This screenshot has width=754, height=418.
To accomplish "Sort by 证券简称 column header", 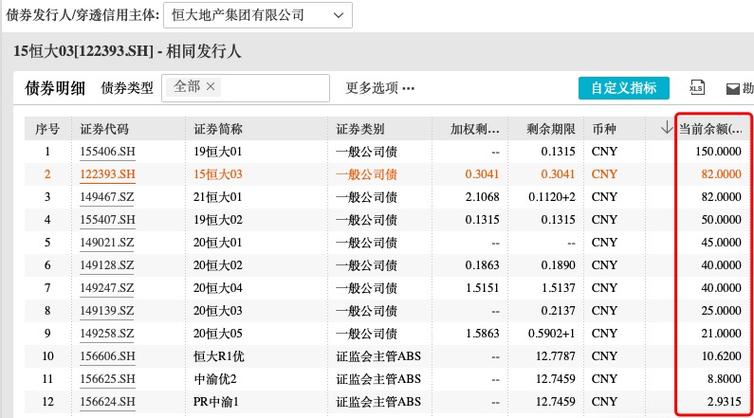I will pos(218,129).
